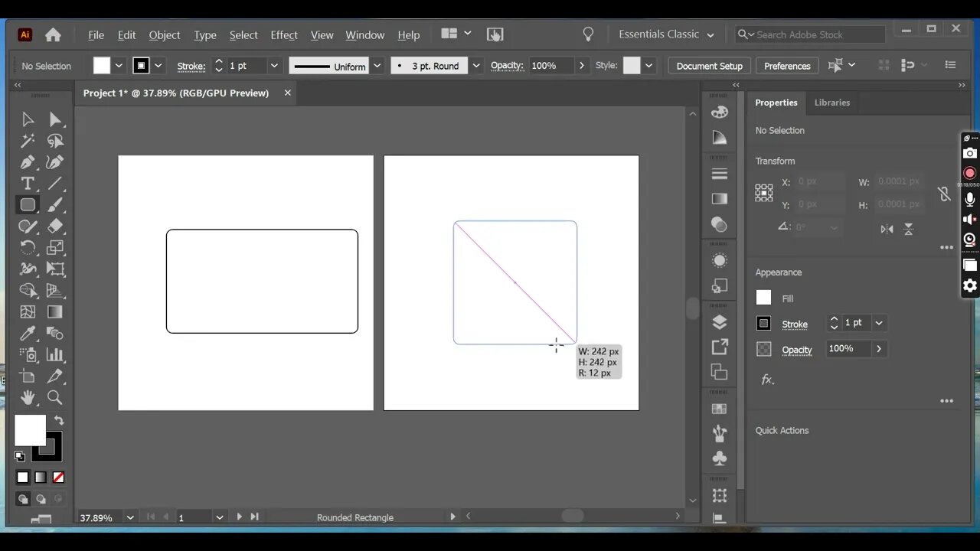Set paint mode to Gradient
The height and width of the screenshot is (551, 980).
coord(41,478)
